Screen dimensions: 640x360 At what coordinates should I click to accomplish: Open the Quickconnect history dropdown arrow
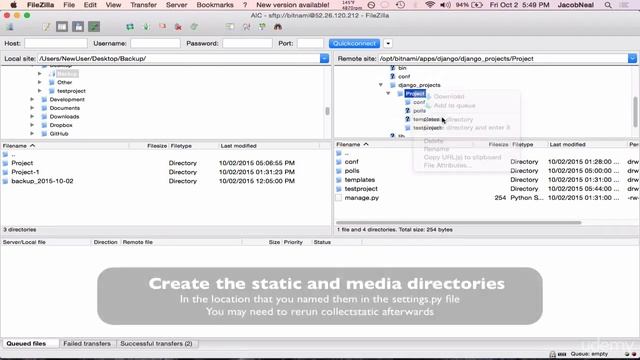click(x=388, y=43)
